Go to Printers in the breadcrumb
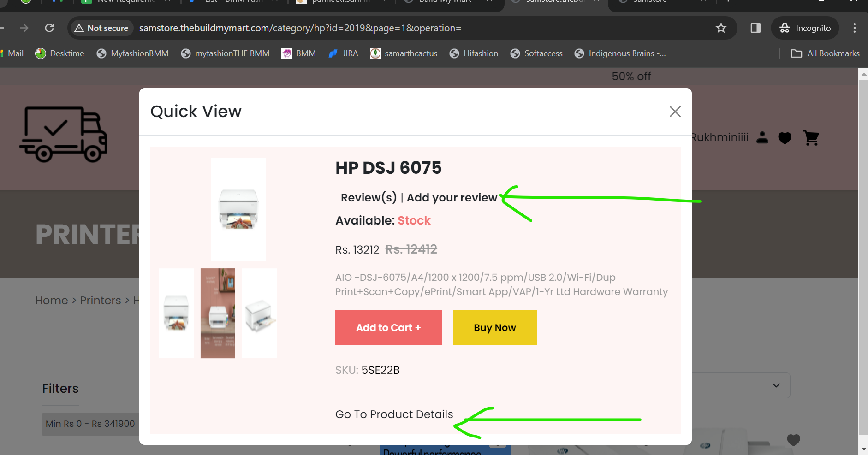Viewport: 868px width, 455px height. (x=101, y=301)
